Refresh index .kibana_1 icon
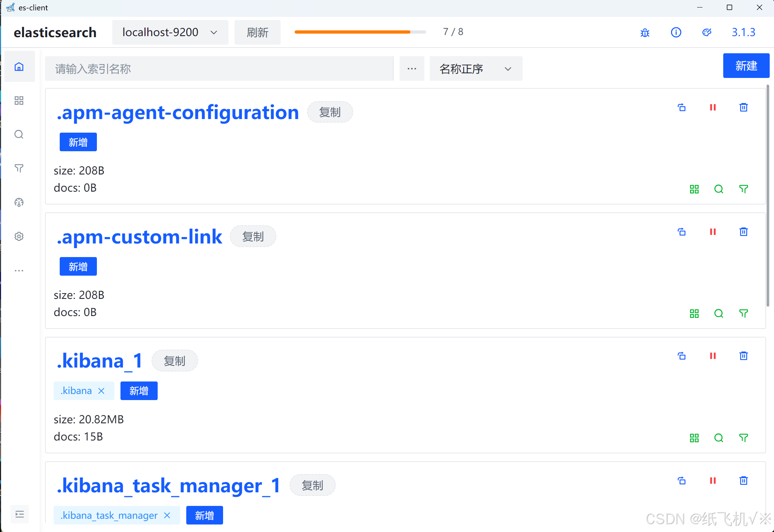 (682, 356)
